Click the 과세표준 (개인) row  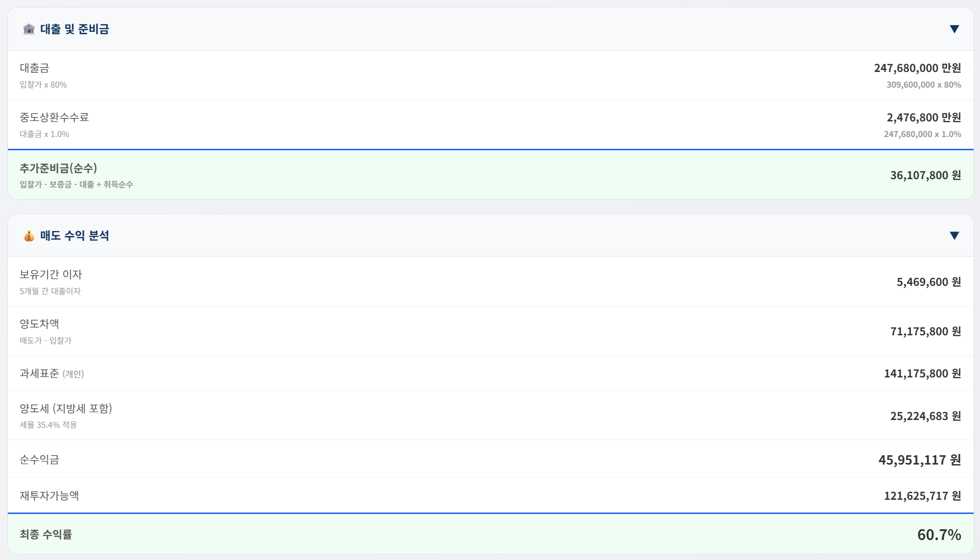[51, 373]
